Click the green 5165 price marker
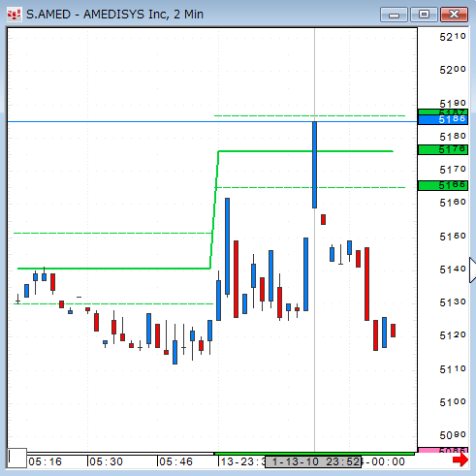Viewport: 476px width, 476px height. click(443, 185)
